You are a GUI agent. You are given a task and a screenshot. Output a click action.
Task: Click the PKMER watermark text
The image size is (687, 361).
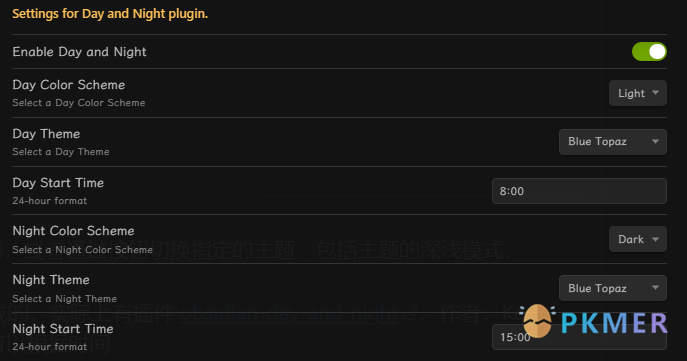tap(614, 323)
